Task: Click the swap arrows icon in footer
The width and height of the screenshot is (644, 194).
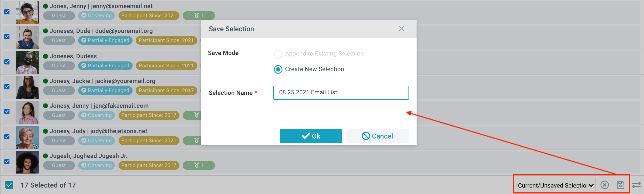Action: 636,185
